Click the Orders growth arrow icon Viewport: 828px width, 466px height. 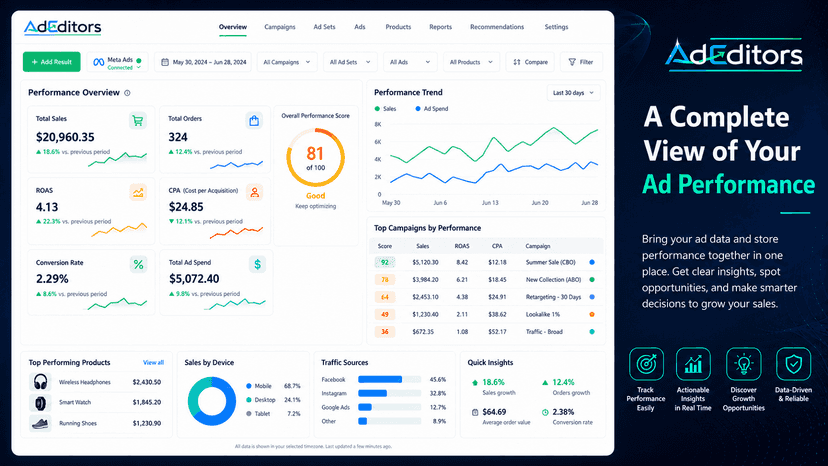[x=545, y=383]
